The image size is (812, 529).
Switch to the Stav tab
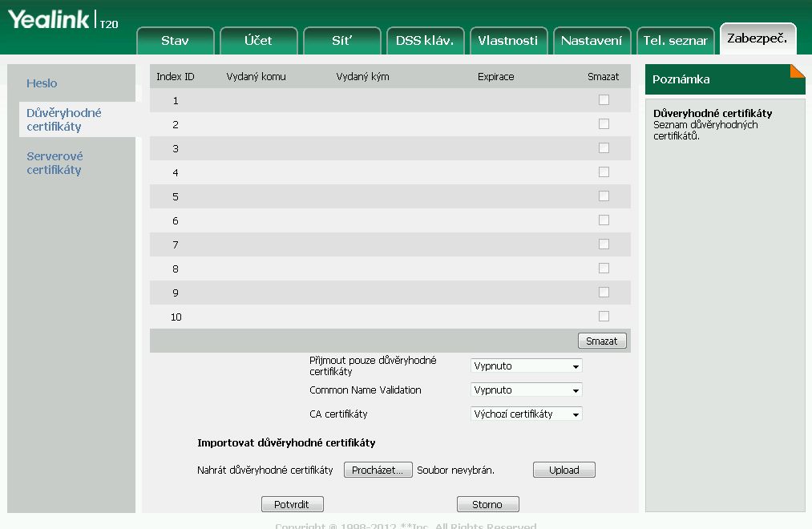click(x=176, y=41)
